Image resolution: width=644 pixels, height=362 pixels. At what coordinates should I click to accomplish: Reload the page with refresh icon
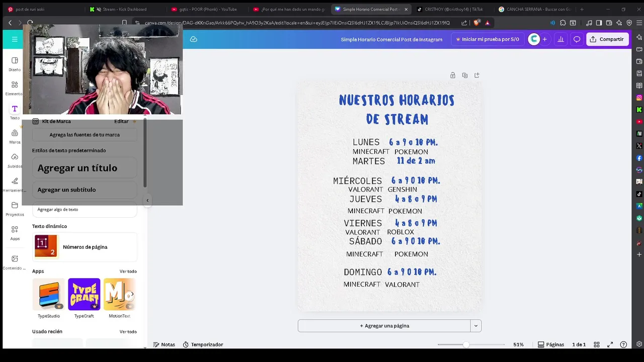30,23
